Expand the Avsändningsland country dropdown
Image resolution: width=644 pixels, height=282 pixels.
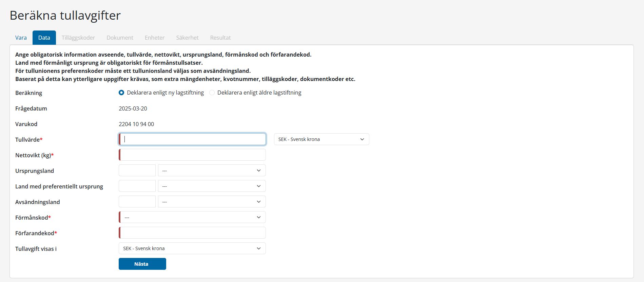point(212,202)
